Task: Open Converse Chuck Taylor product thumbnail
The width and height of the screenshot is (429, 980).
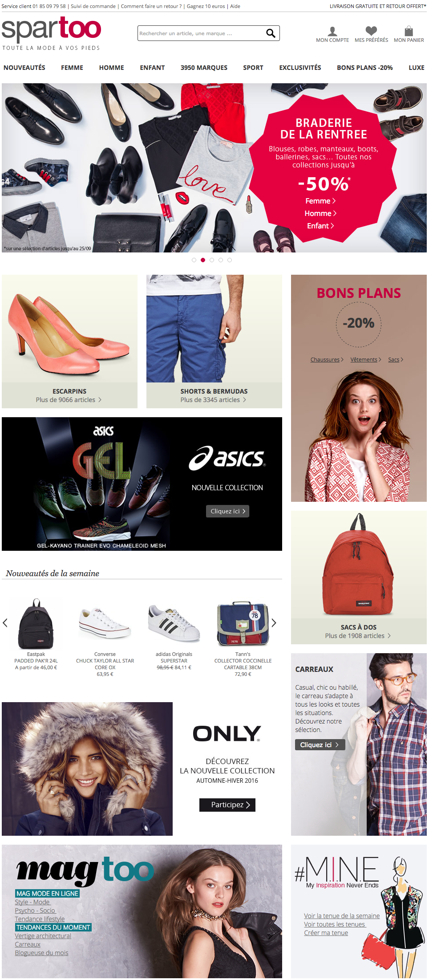Action: click(105, 623)
